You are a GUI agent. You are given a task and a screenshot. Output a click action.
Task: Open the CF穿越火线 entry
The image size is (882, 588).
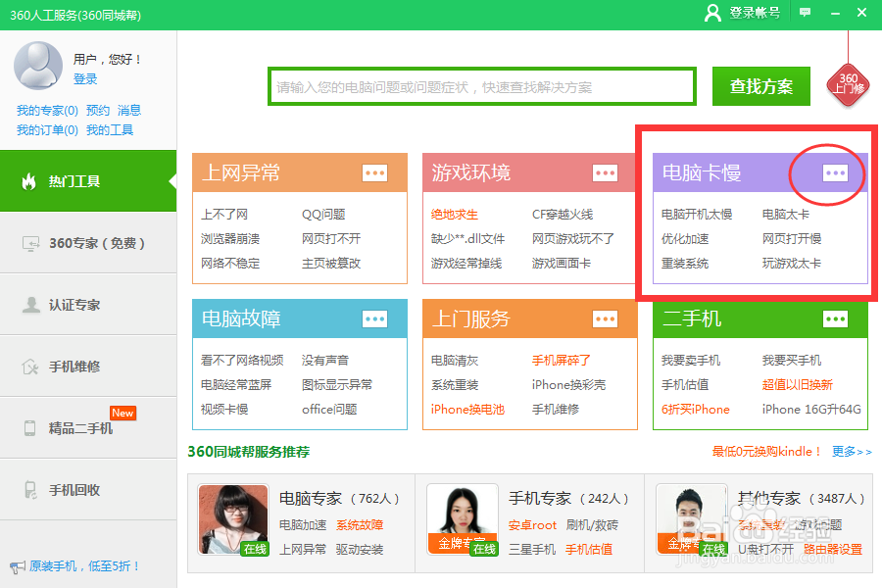[x=563, y=215]
